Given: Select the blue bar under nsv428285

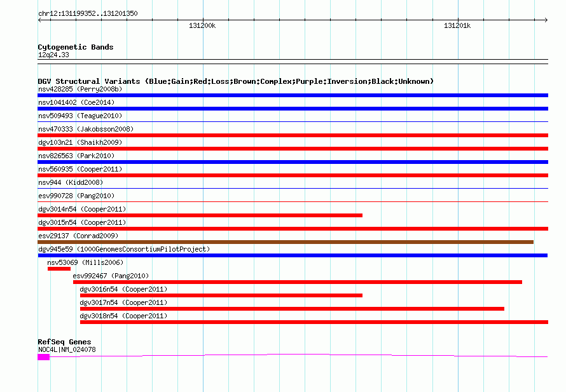Looking at the screenshot, I should pos(293,95).
